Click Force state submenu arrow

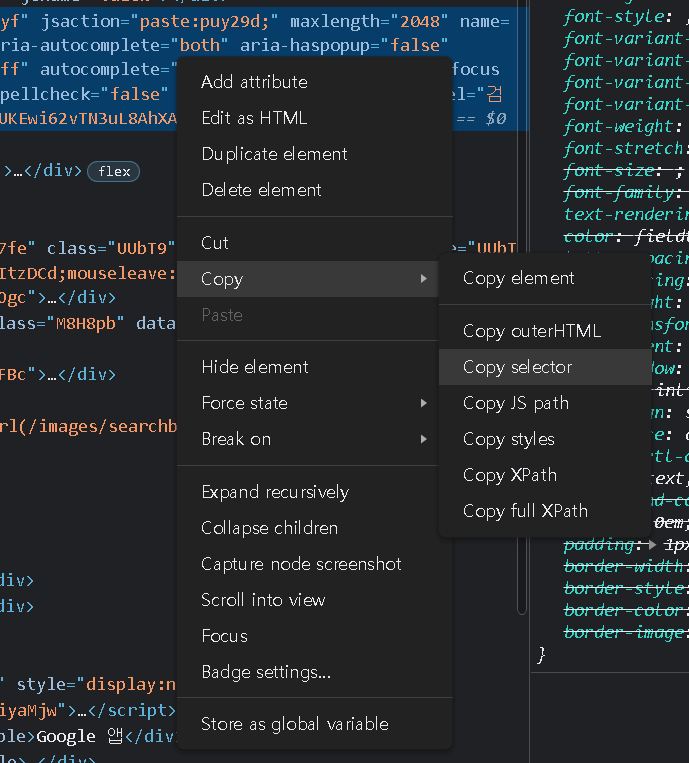424,403
